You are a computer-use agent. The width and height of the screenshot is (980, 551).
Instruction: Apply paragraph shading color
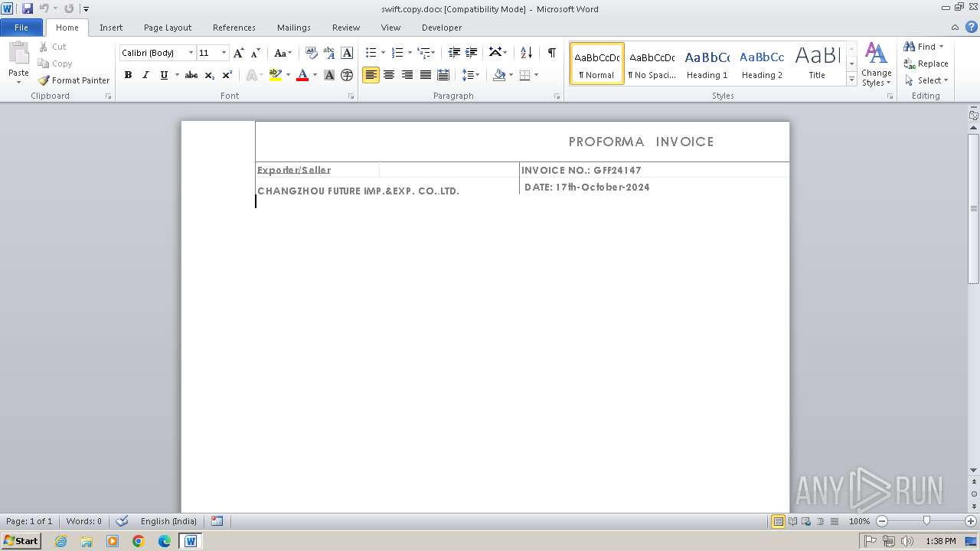pyautogui.click(x=499, y=75)
